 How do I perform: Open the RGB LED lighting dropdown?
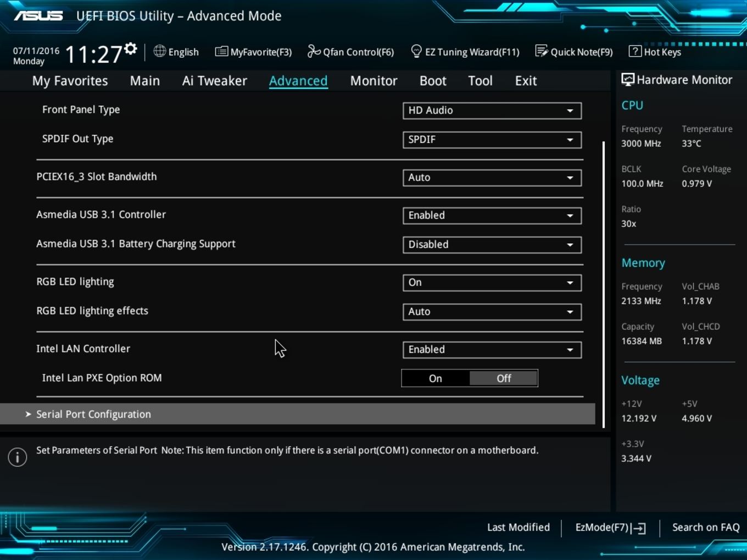[x=492, y=282]
